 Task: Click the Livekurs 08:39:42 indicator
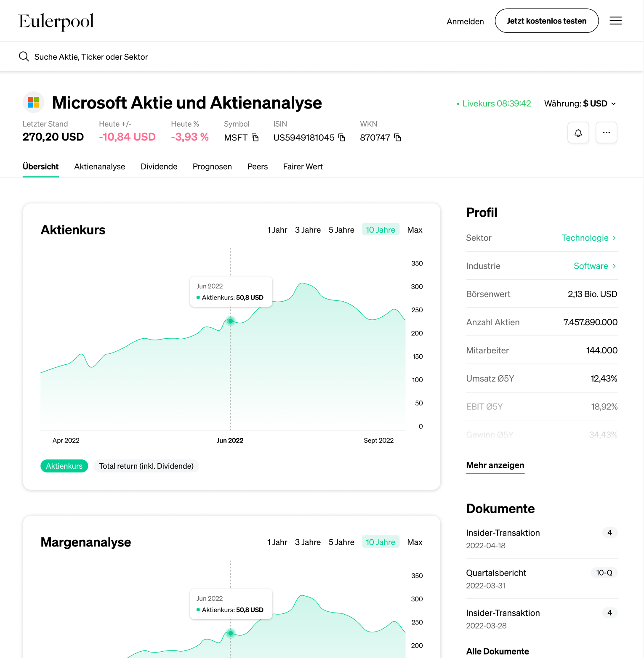pos(494,103)
